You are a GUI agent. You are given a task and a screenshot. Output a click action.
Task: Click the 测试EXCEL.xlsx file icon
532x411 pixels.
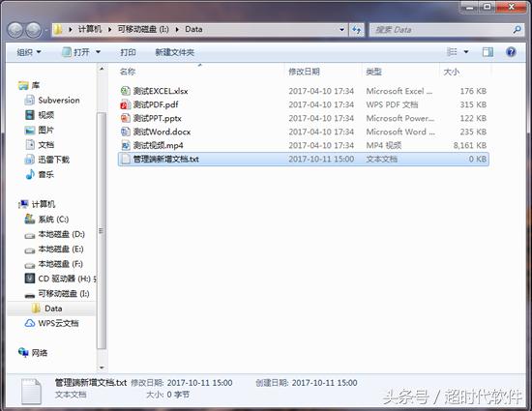[126, 91]
